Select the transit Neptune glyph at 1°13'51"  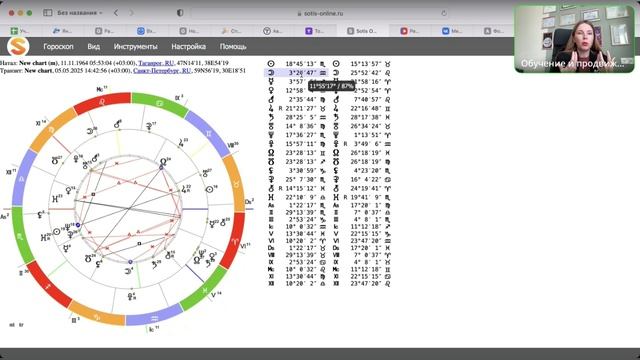click(336, 135)
